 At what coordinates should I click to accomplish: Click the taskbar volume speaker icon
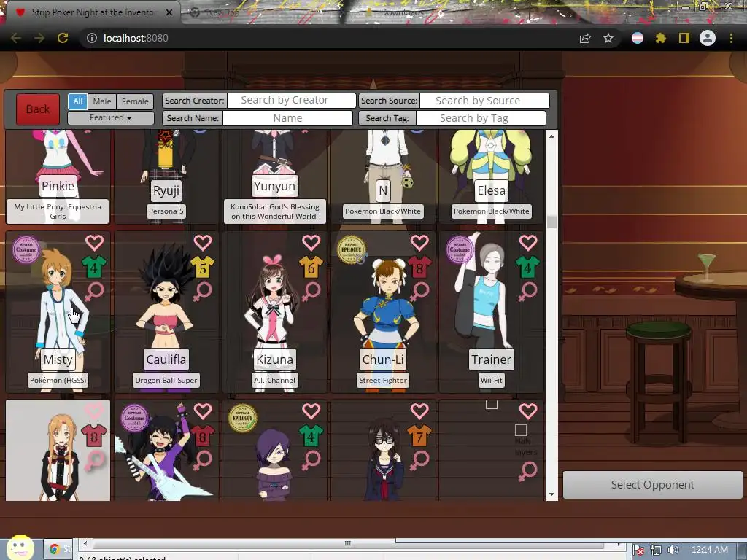[x=673, y=550]
